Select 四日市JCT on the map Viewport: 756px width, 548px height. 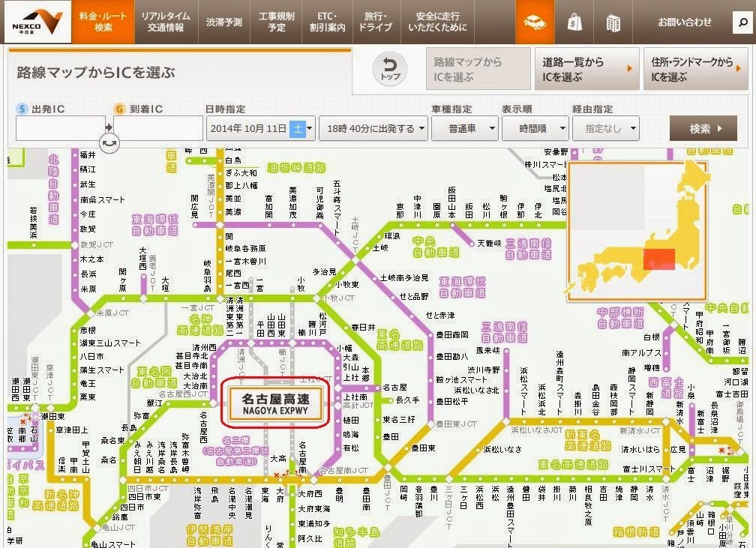pos(148,488)
